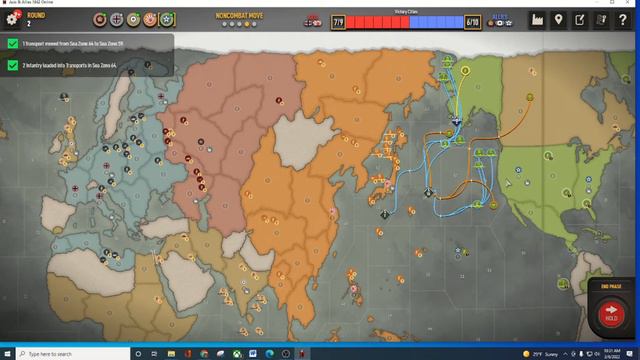Click the red HOLD end phase button
Screen dimensions: 640x360
click(611, 314)
